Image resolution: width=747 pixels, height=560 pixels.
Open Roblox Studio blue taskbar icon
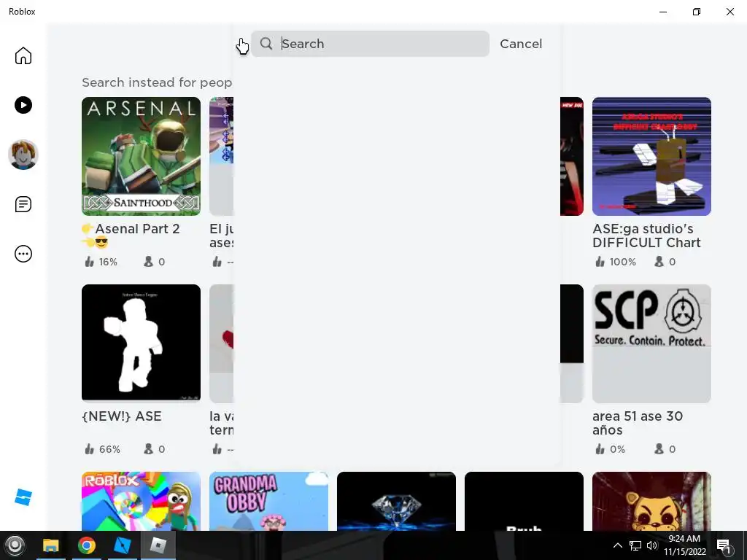123,545
